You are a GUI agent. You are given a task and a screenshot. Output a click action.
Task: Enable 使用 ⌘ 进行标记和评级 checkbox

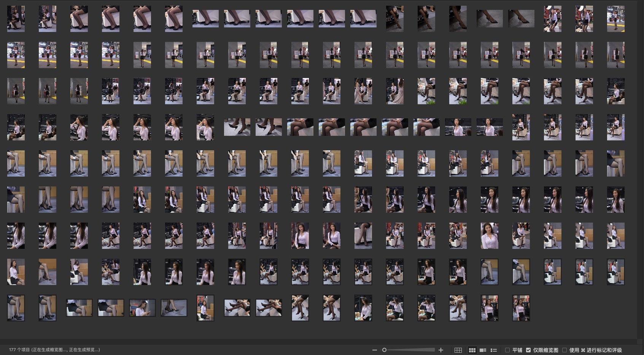point(564,350)
